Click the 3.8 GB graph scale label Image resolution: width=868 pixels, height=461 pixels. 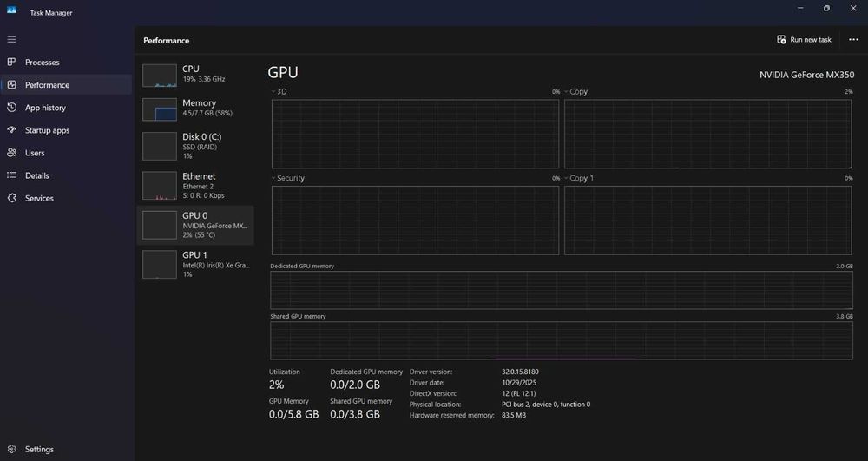(x=845, y=317)
